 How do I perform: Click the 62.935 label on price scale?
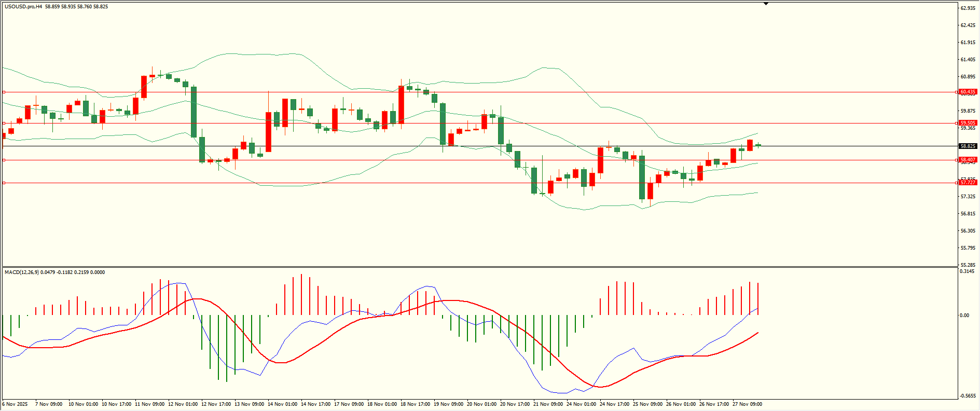[968, 8]
